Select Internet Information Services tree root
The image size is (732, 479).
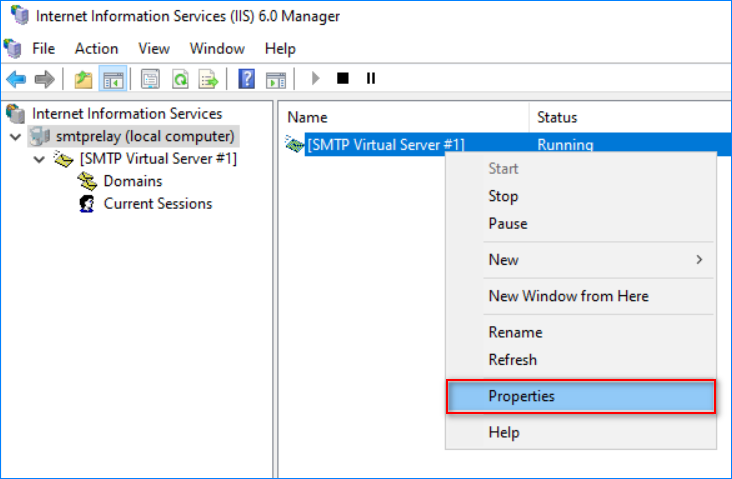127,113
